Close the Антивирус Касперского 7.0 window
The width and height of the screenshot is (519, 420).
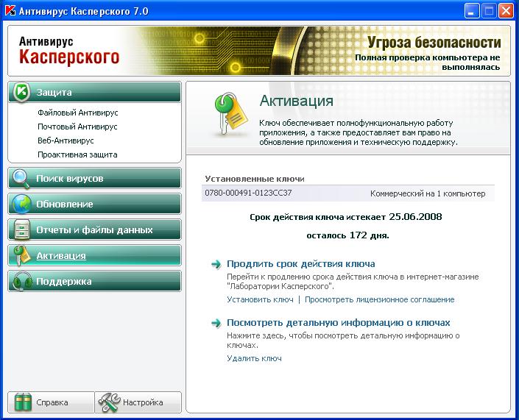[x=506, y=11]
